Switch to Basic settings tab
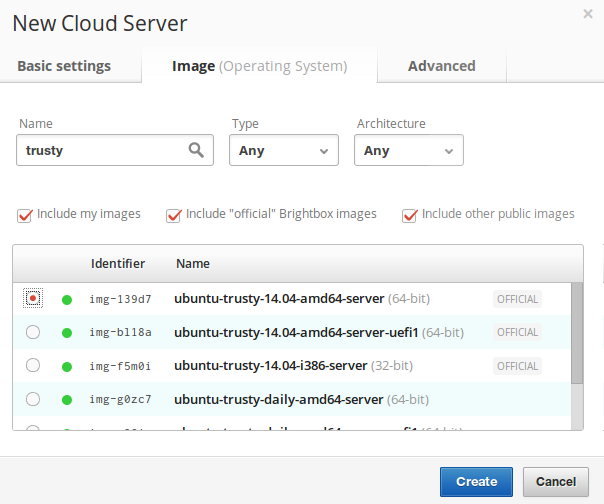 (x=64, y=66)
